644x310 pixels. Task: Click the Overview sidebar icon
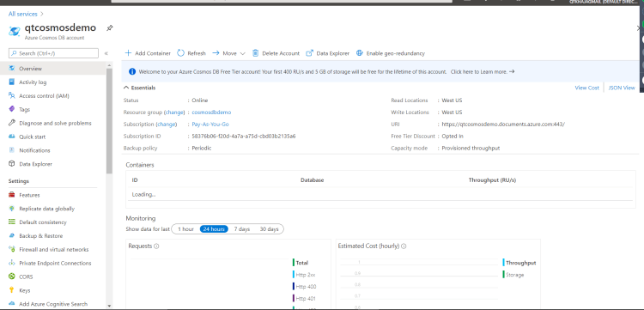point(12,69)
